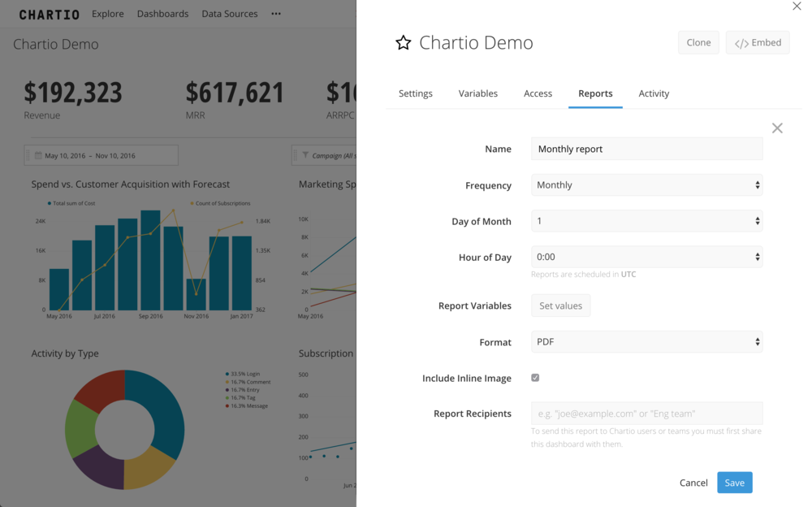Click Set values for Report Variables

(x=560, y=305)
